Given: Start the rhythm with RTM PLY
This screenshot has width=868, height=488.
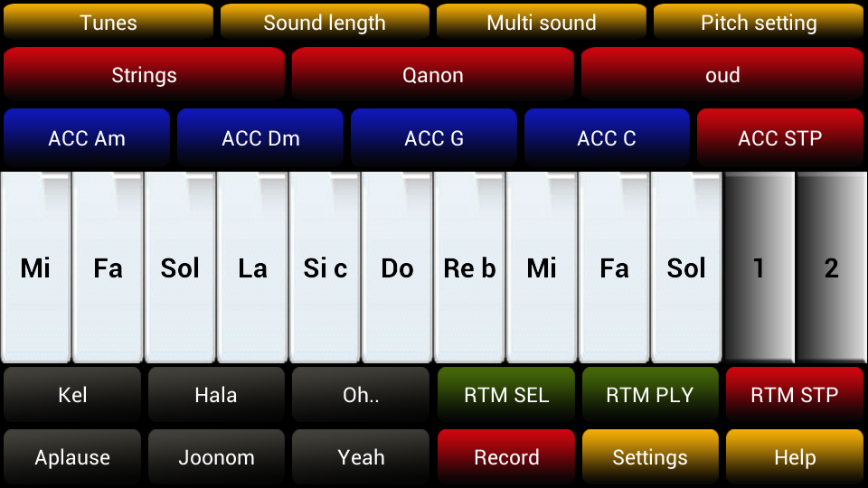Looking at the screenshot, I should tap(650, 395).
